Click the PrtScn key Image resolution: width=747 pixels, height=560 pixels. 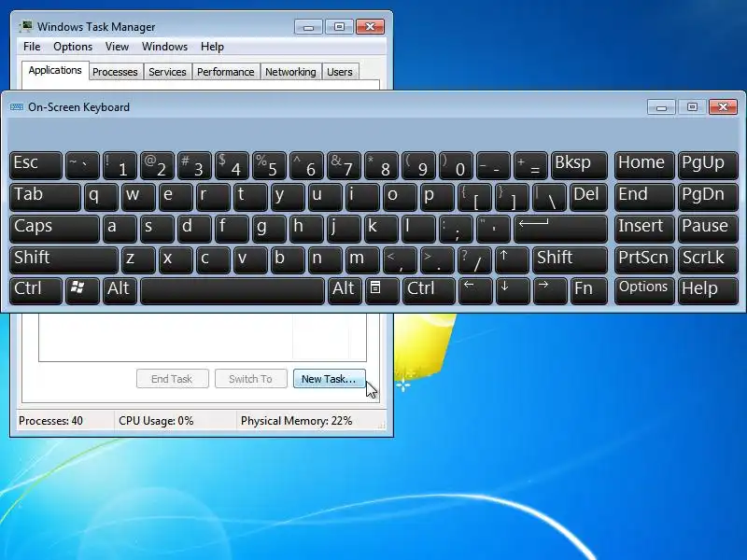[x=644, y=259]
